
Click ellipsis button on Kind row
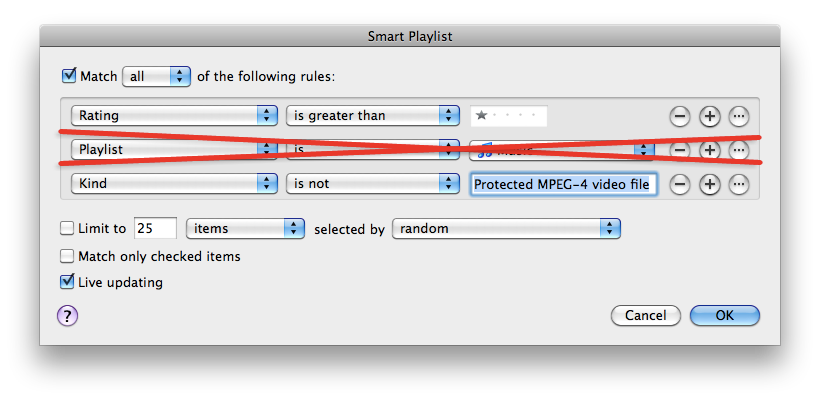tap(738, 184)
